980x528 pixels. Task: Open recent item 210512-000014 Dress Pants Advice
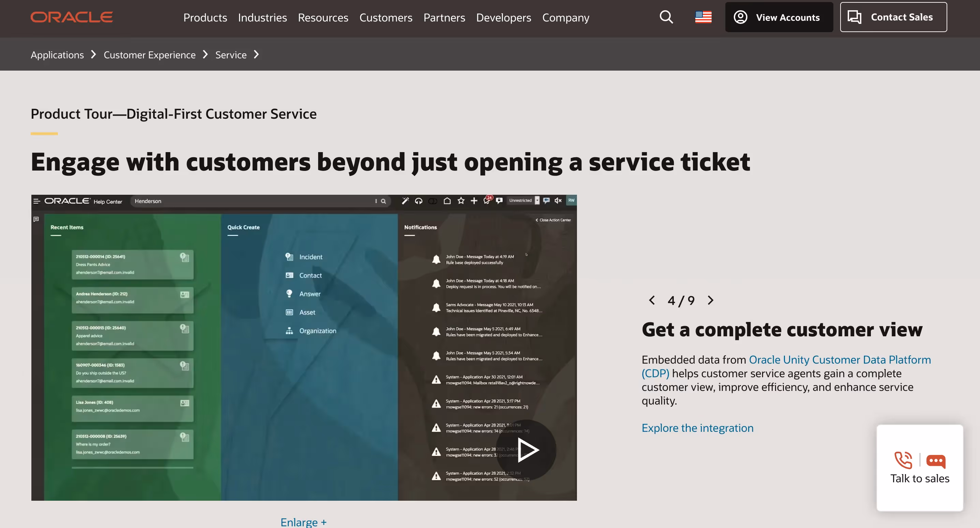(132, 264)
